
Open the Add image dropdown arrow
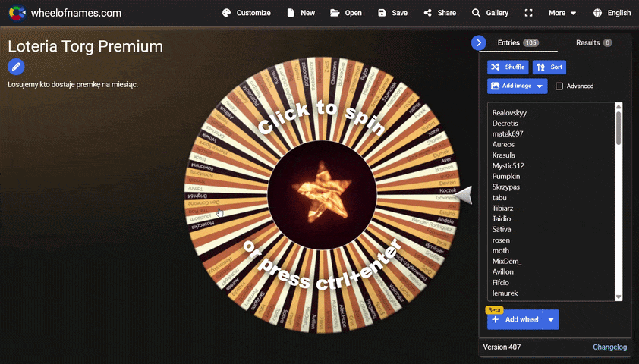(540, 86)
